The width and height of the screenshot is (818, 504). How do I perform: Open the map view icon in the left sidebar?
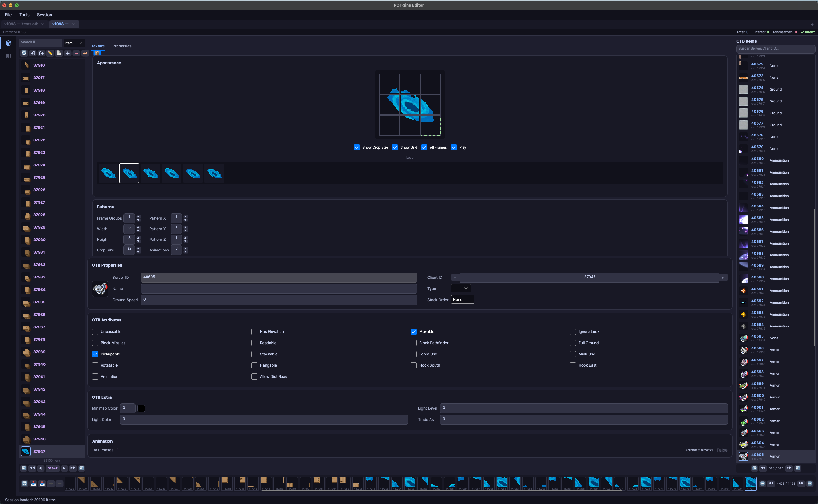pos(8,56)
